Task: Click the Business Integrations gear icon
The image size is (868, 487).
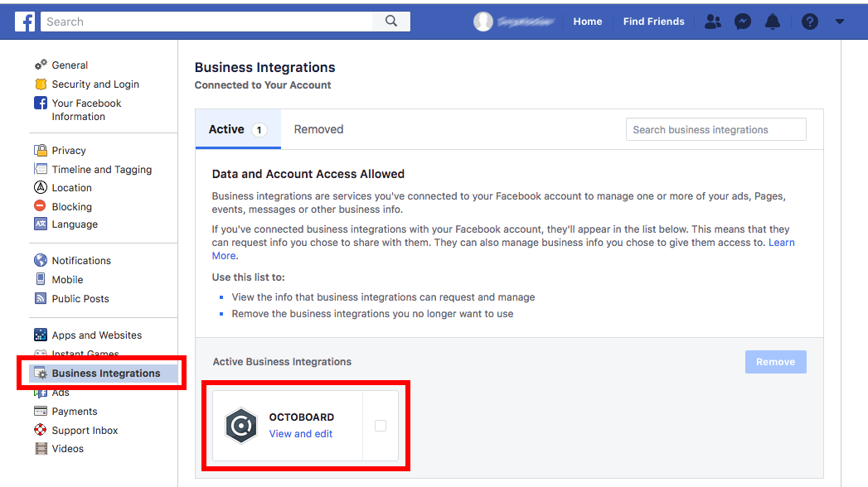Action: 41,374
